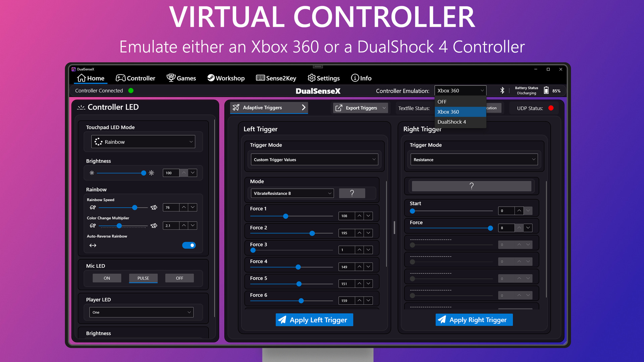Set Mic LED to PULSE
This screenshot has width=644, height=362.
click(x=143, y=278)
